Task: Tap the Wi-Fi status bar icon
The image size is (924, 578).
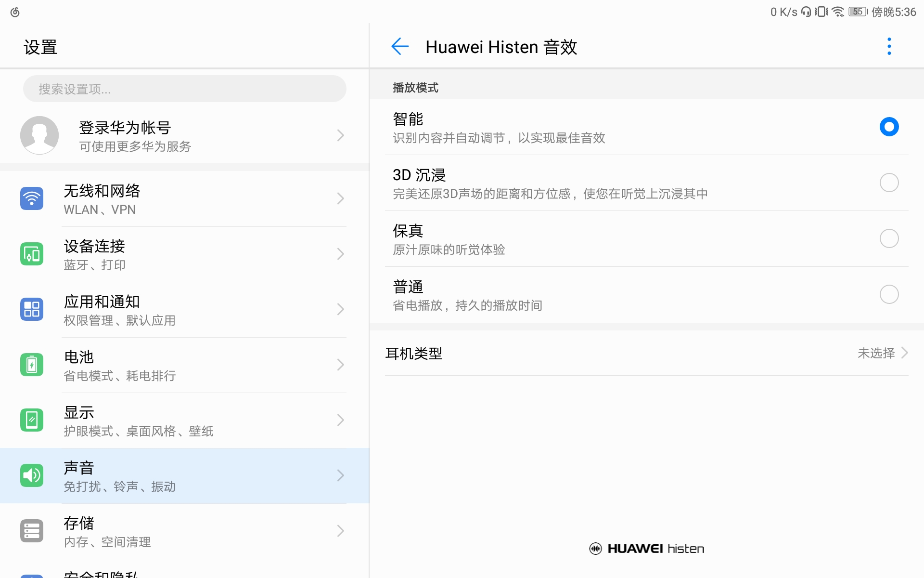Action: tap(838, 12)
